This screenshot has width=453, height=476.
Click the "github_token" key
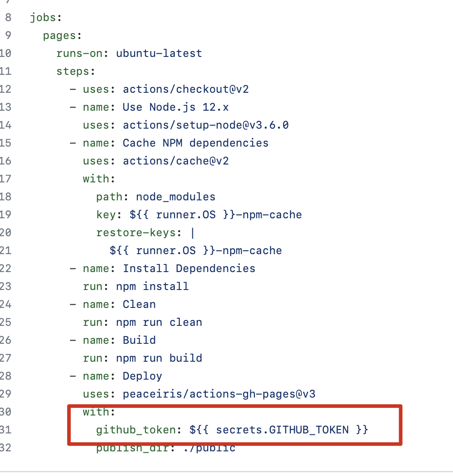coord(136,430)
